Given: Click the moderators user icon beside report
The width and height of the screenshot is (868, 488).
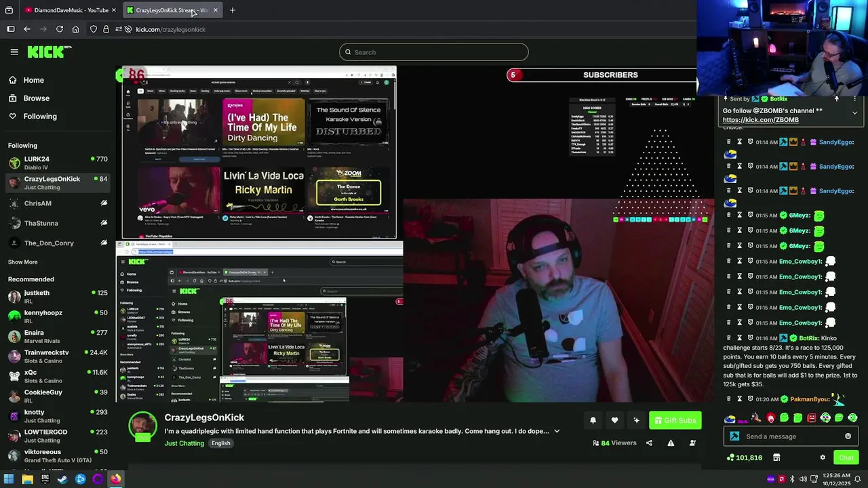Looking at the screenshot, I should click(692, 443).
